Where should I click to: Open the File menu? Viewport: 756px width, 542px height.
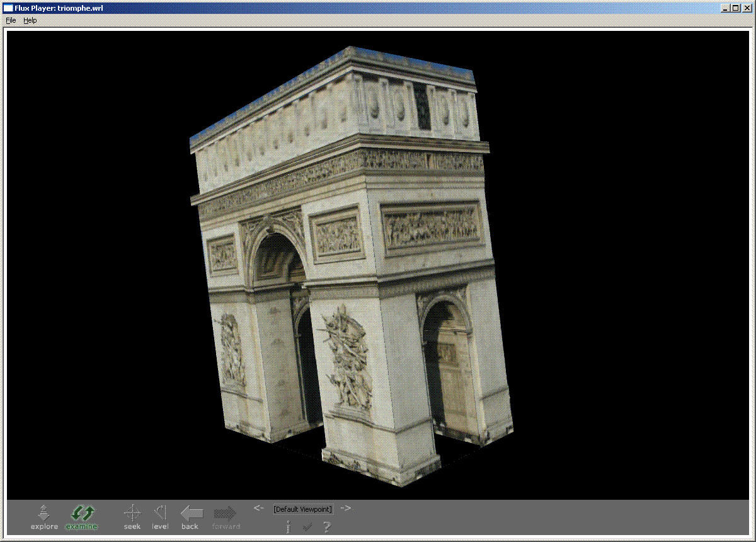coord(11,20)
